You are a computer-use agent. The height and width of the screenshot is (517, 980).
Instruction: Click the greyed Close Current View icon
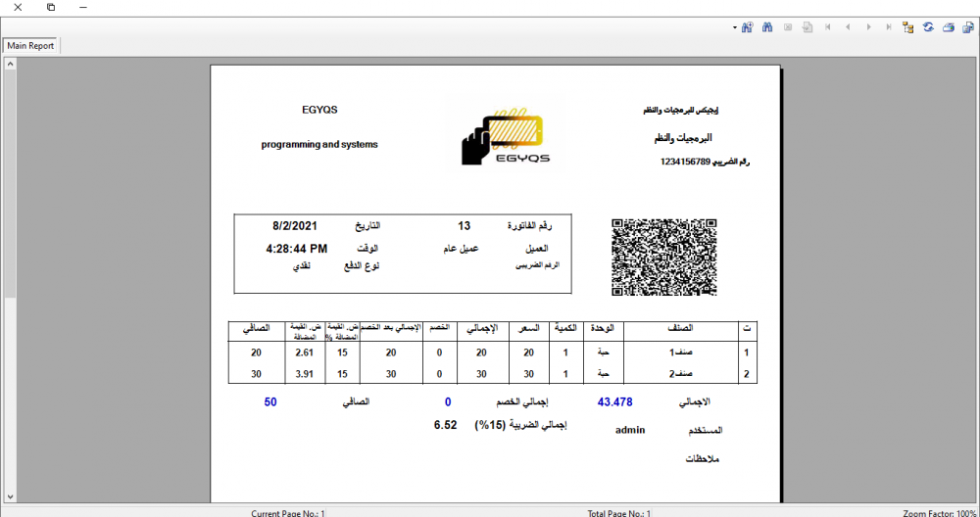(x=788, y=27)
